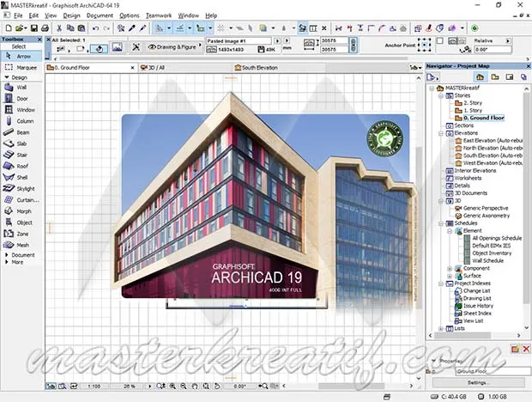Select the Morph tool
Viewport: 532px width, 402px height.
[x=21, y=211]
